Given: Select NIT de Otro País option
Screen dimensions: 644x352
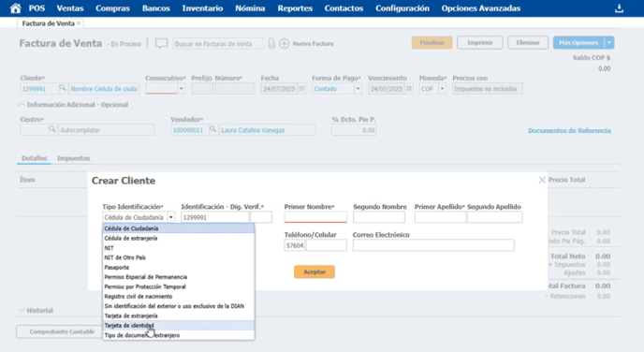Looking at the screenshot, I should click(178, 257).
